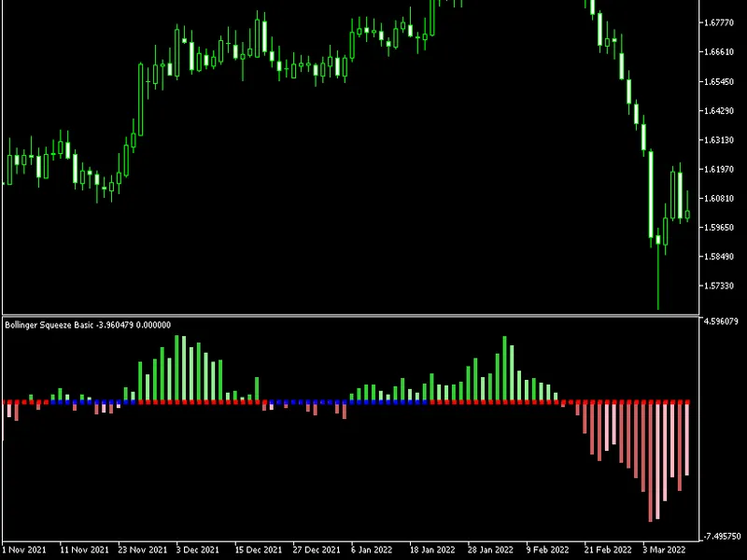This screenshot has height=560, width=747.
Task: Click the 27 Dec 2021 date label
Action: 317,550
